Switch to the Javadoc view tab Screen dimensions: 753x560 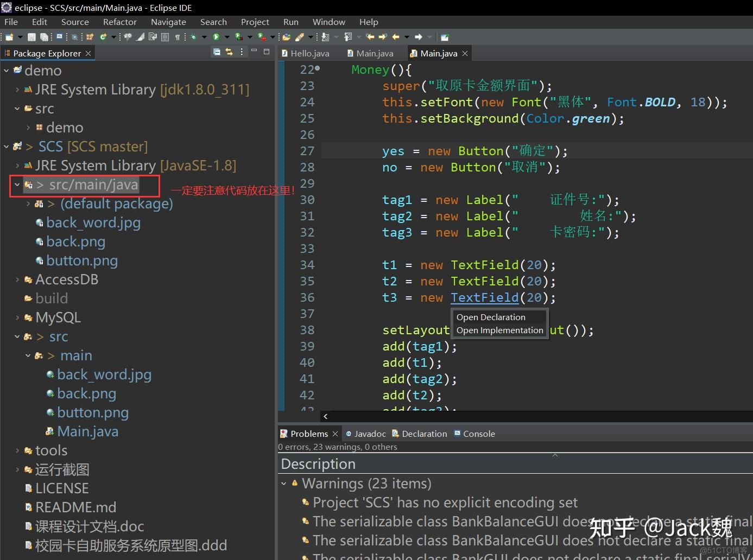click(x=365, y=434)
